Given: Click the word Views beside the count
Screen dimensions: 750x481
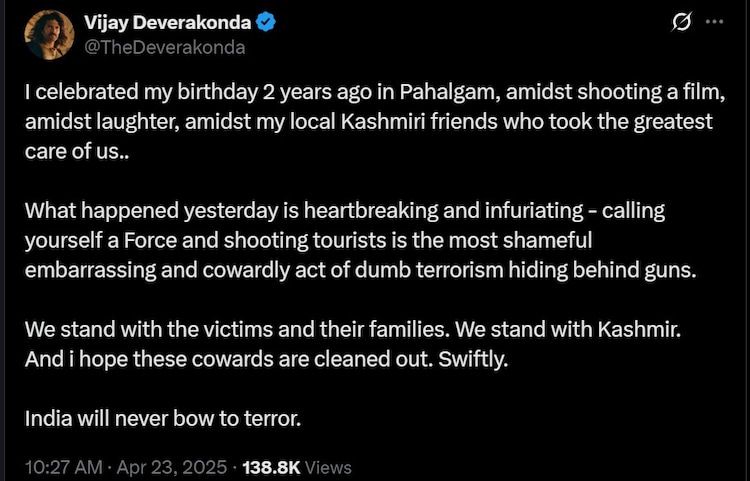Looking at the screenshot, I should click(328, 466).
